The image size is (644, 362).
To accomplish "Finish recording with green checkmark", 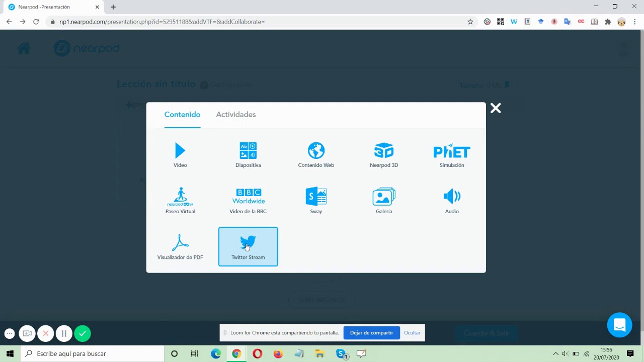I will pos(83,333).
